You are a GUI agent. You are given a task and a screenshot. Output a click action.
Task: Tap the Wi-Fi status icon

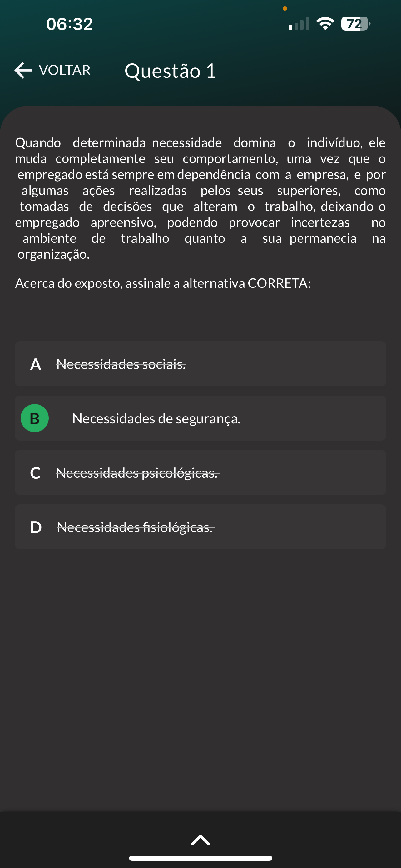tap(325, 24)
